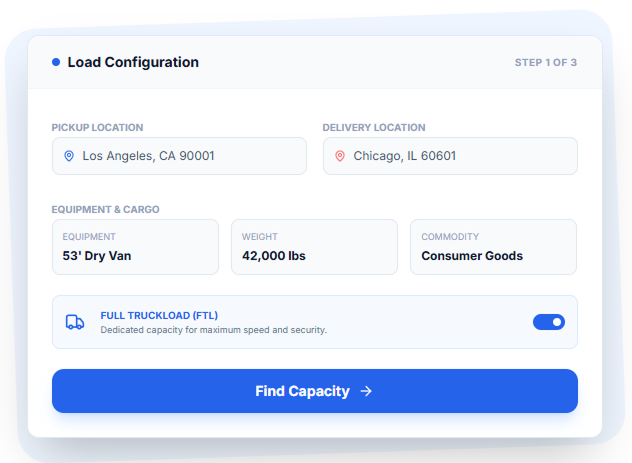
Task: Click the STEP 1 OF 3 indicator
Action: (x=546, y=62)
